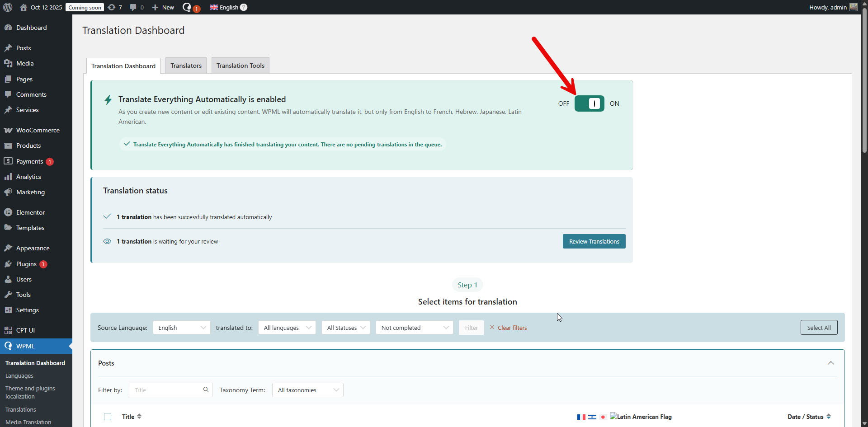Click the Dashboard gauge icon in sidebar

coord(8,28)
